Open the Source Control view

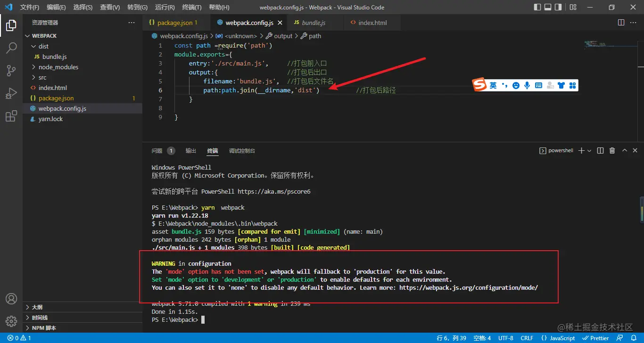(11, 71)
